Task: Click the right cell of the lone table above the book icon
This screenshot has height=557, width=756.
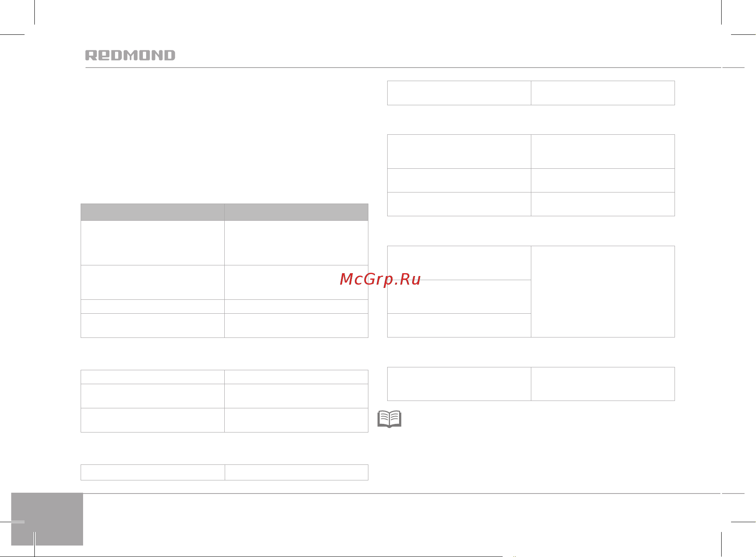Action: point(603,384)
